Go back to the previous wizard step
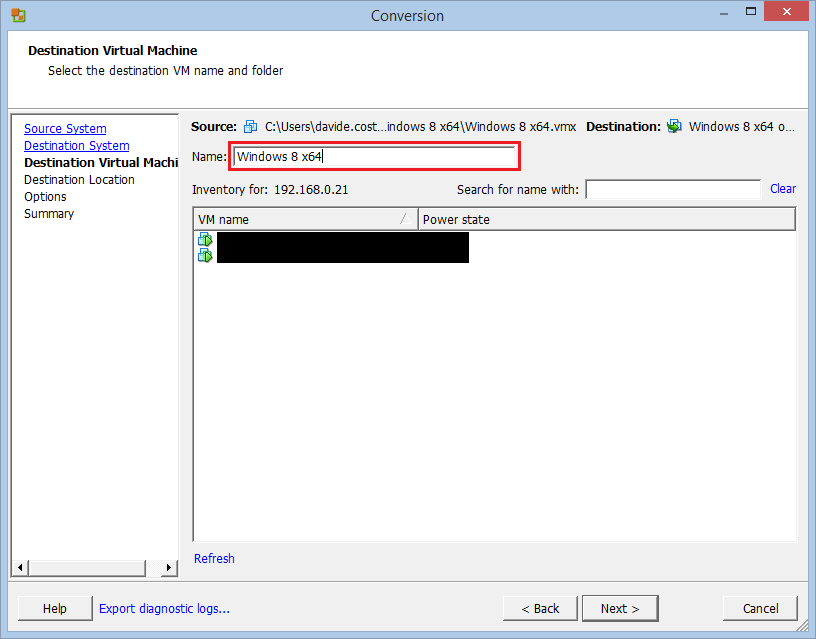The image size is (816, 639). pos(540,608)
